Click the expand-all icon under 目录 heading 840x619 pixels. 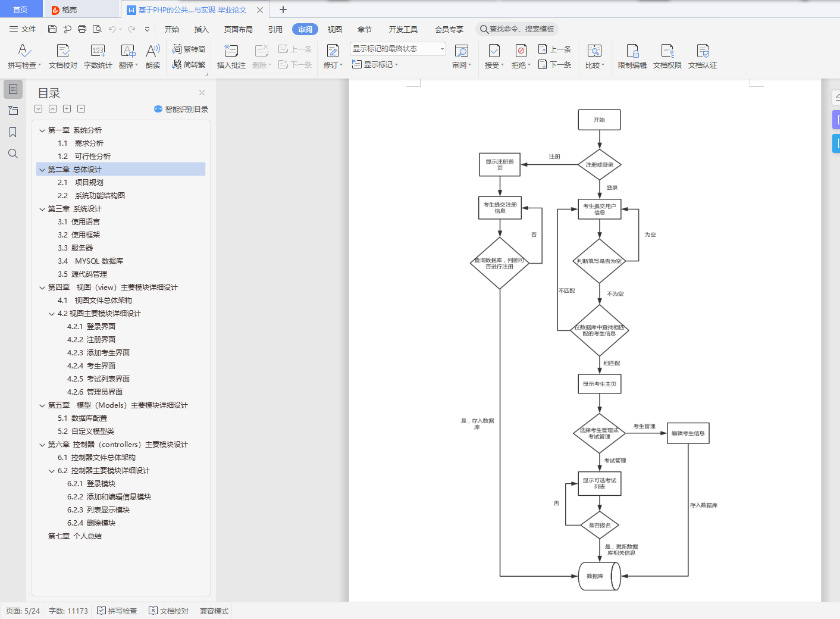39,109
